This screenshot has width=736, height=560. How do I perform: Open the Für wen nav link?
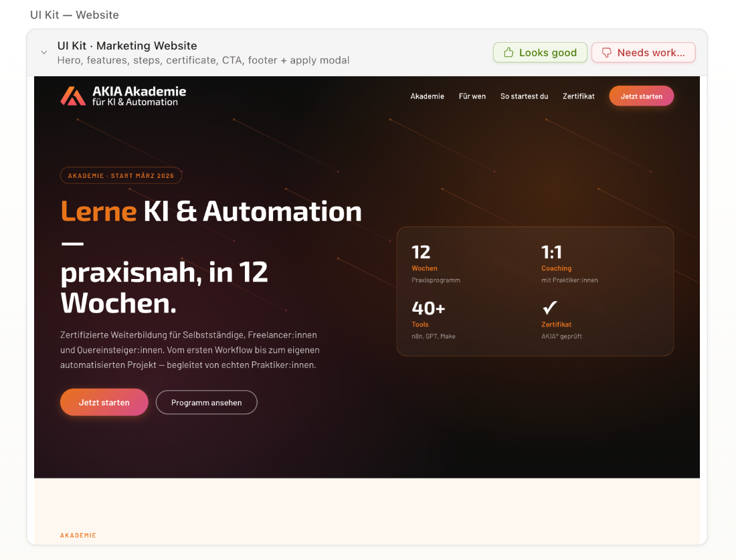point(472,96)
